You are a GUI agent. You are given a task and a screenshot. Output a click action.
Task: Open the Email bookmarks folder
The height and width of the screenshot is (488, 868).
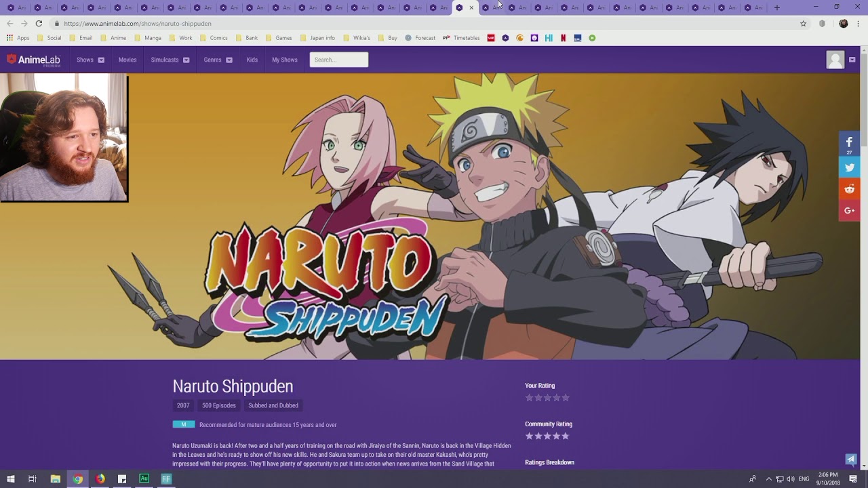click(x=81, y=38)
